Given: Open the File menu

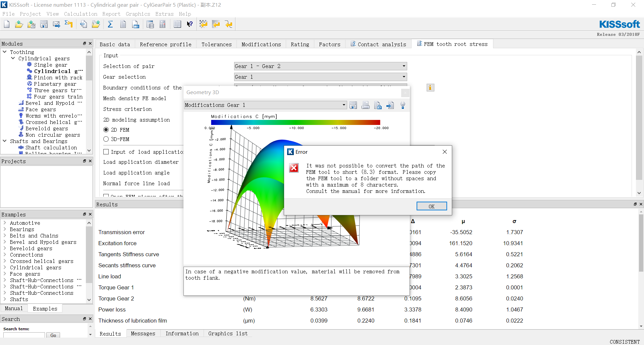Looking at the screenshot, I should [x=8, y=14].
